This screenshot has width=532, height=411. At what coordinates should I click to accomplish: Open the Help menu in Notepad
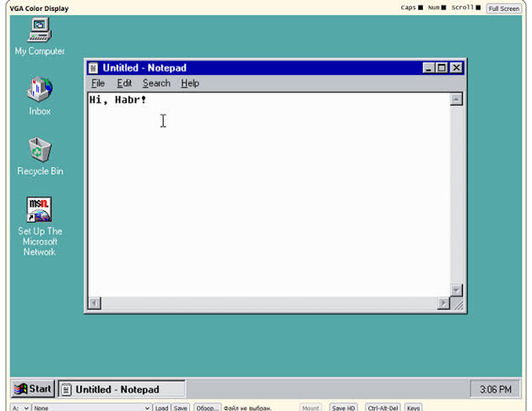(x=190, y=84)
